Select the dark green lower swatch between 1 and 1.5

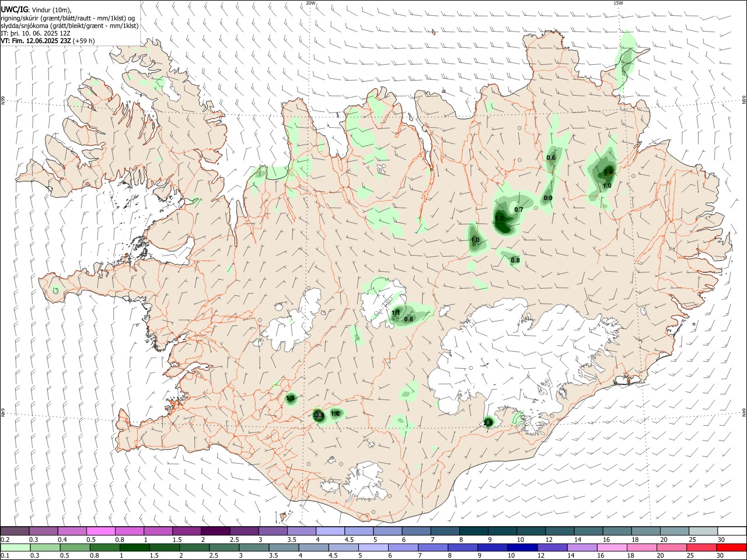click(136, 547)
